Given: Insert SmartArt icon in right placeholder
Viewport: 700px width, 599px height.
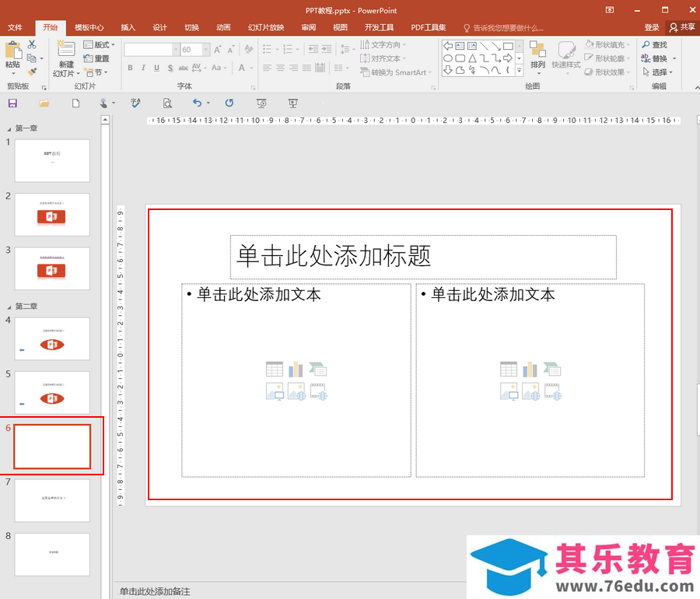Looking at the screenshot, I should (x=552, y=370).
